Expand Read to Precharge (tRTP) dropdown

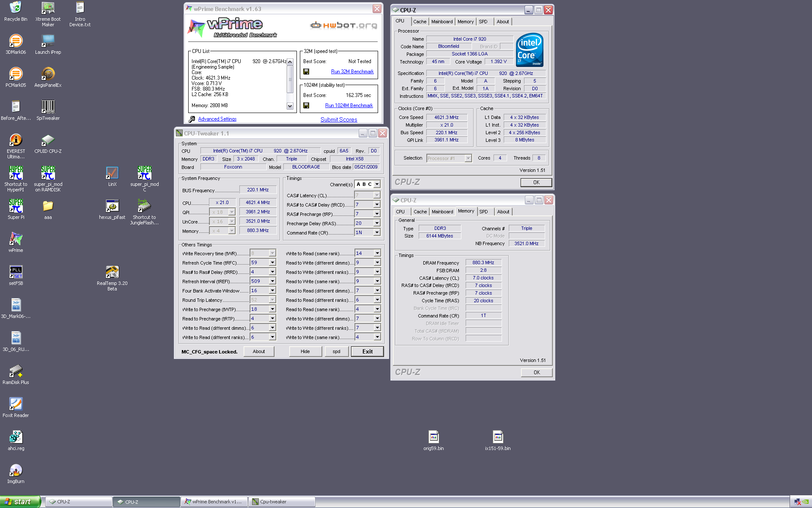pos(272,318)
